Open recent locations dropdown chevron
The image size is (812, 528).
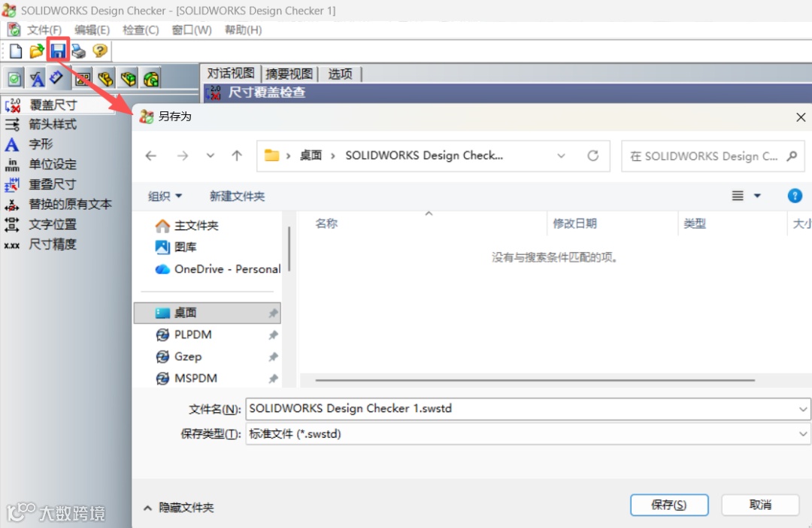(x=211, y=156)
